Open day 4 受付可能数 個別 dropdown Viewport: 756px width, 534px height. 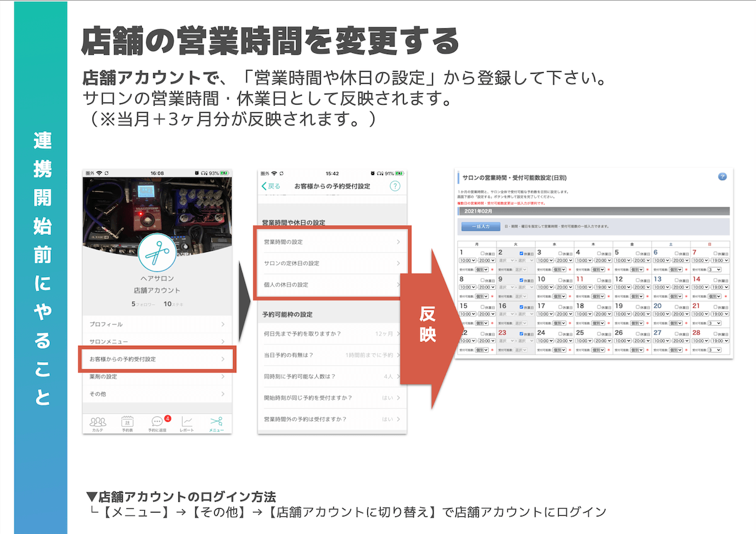pos(598,270)
